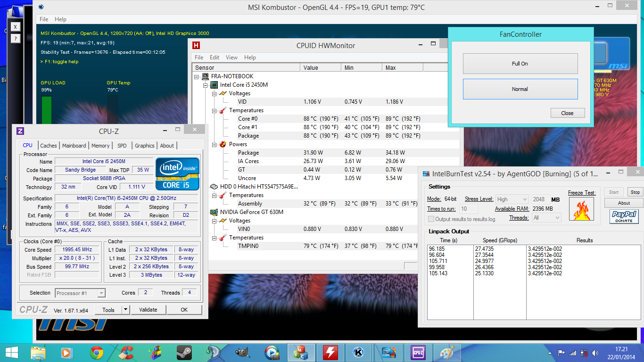This screenshot has height=362, width=644.
Task: Click Normal in FanController
Action: 520,89
